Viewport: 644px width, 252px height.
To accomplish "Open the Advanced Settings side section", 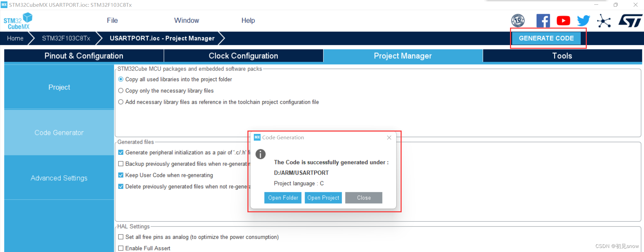I will tap(59, 178).
